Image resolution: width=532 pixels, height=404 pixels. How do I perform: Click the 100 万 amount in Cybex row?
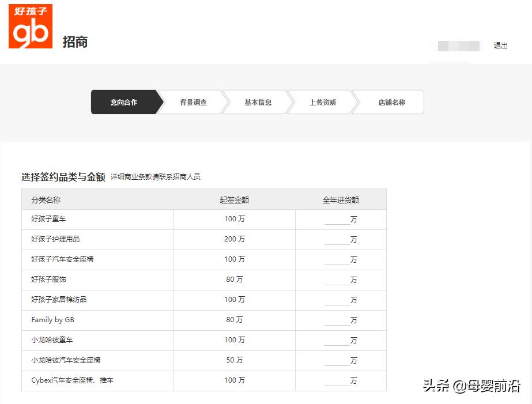235,380
